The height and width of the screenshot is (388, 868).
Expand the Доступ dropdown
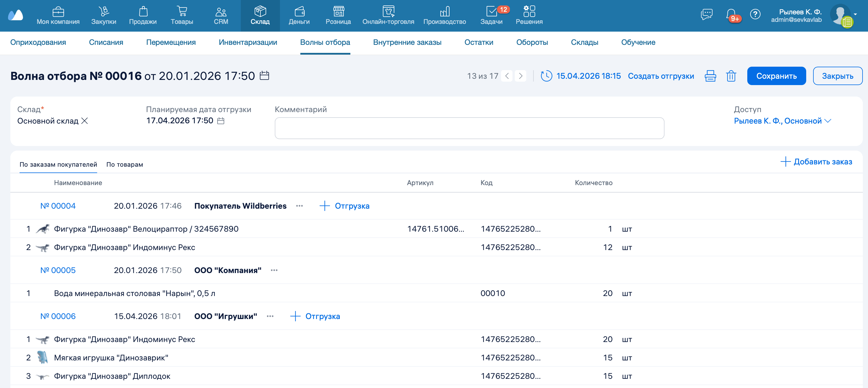click(827, 121)
